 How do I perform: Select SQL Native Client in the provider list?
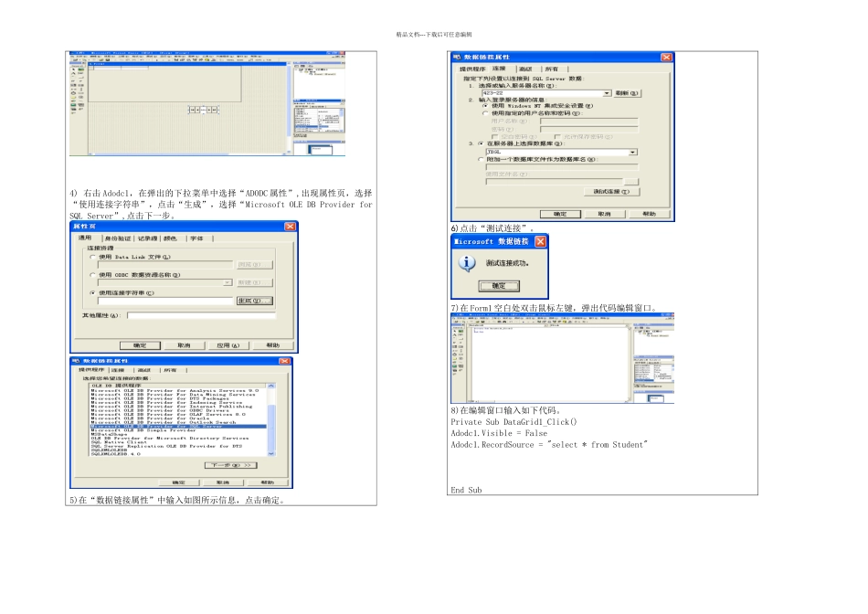click(119, 442)
